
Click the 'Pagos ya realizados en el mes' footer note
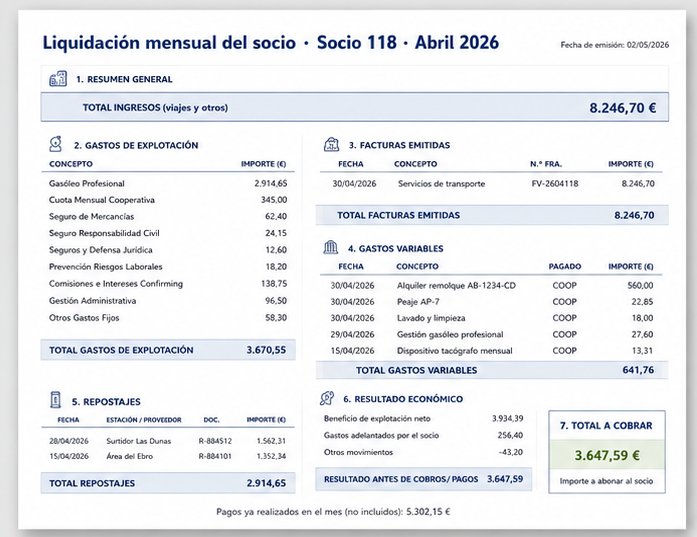point(333,512)
